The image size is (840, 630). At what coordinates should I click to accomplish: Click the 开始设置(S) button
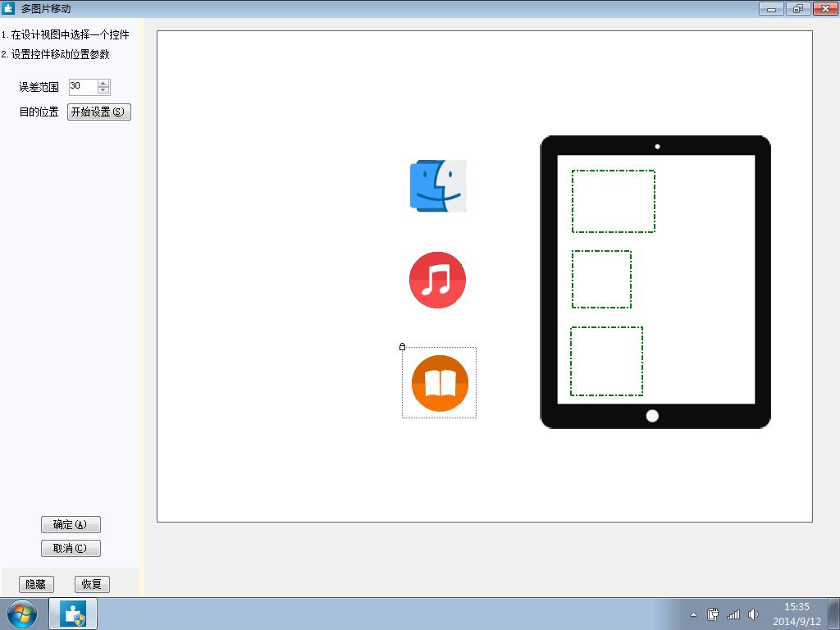(x=99, y=112)
